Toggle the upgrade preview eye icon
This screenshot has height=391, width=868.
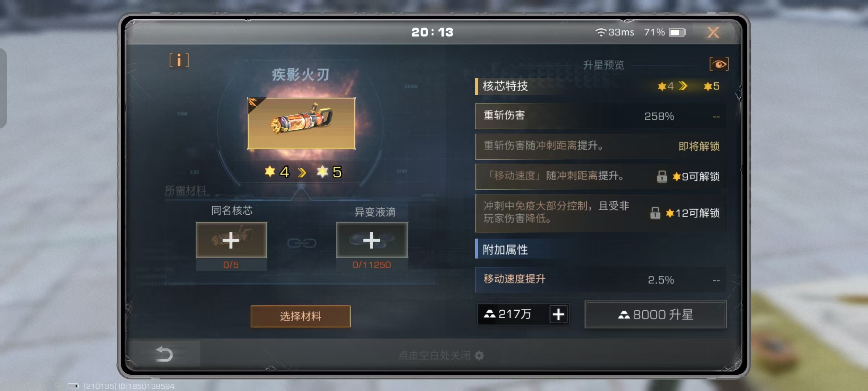[719, 64]
